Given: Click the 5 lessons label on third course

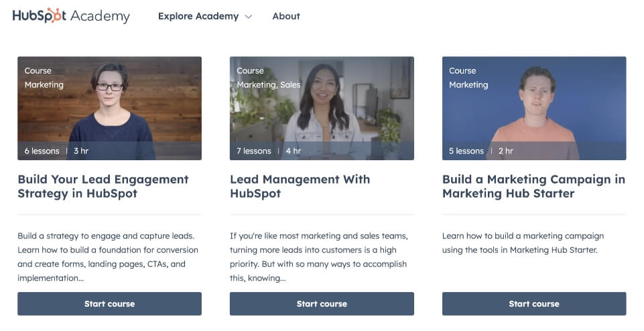Looking at the screenshot, I should click(x=466, y=151).
